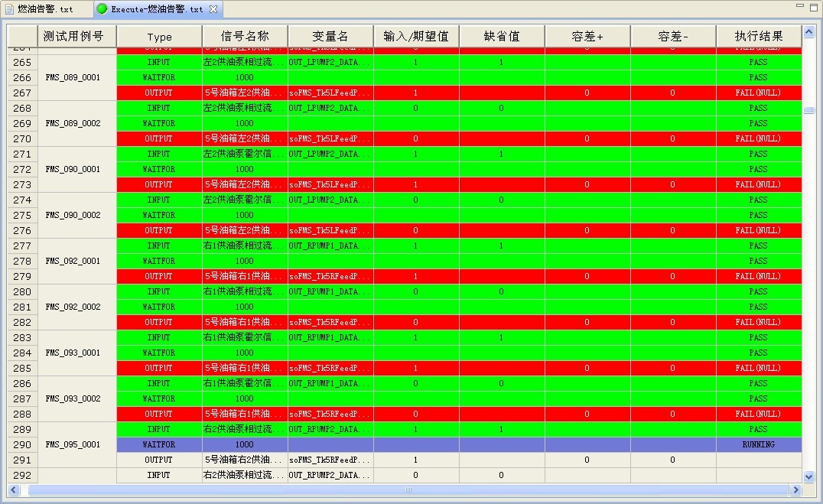Click 容差- value 0 in row 273
This screenshot has width=823, height=504.
[672, 184]
